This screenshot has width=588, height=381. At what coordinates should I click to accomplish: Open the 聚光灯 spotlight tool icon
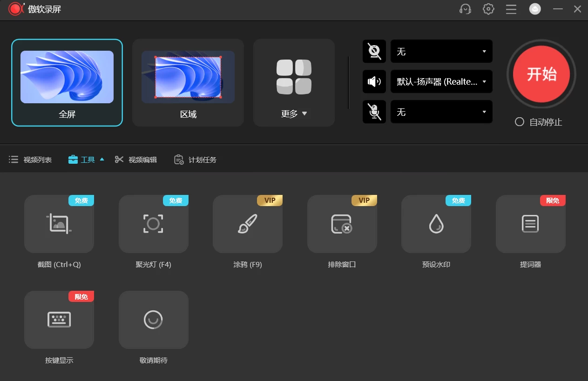pos(154,224)
